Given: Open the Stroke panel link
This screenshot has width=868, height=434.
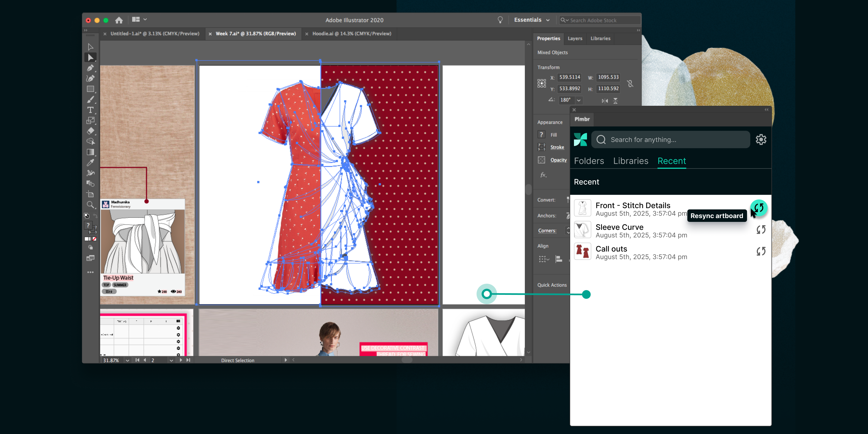Looking at the screenshot, I should pos(557,147).
